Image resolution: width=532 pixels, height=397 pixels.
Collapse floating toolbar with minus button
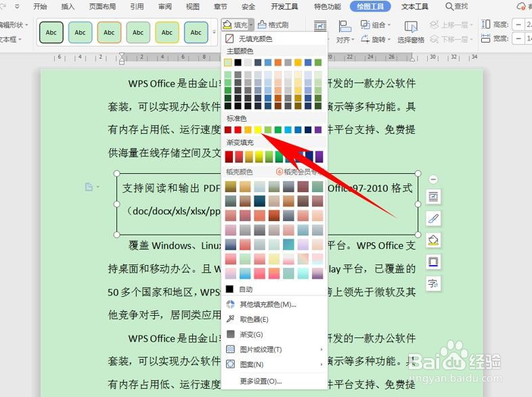(433, 179)
